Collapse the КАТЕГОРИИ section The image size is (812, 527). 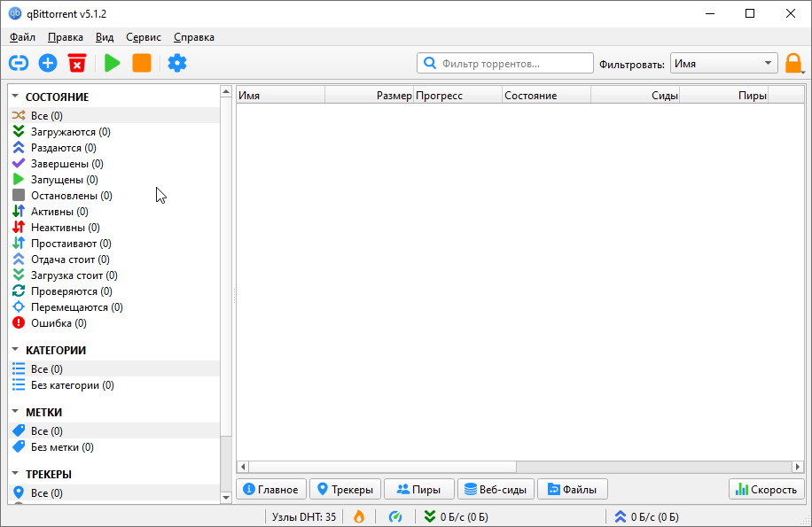(x=15, y=350)
